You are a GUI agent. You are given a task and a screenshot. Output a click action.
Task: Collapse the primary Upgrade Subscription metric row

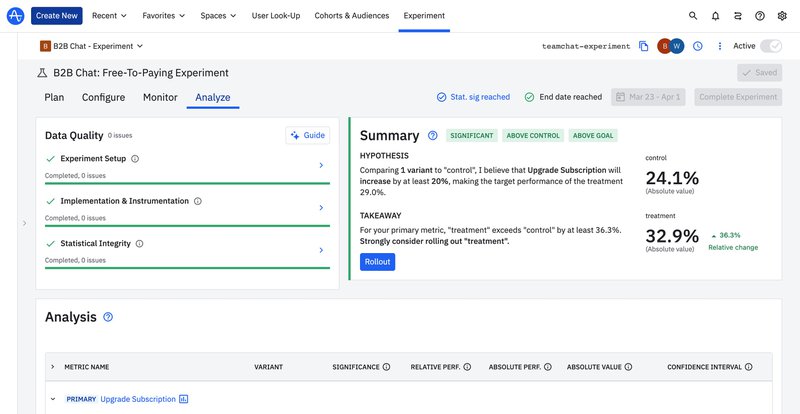pyautogui.click(x=53, y=399)
